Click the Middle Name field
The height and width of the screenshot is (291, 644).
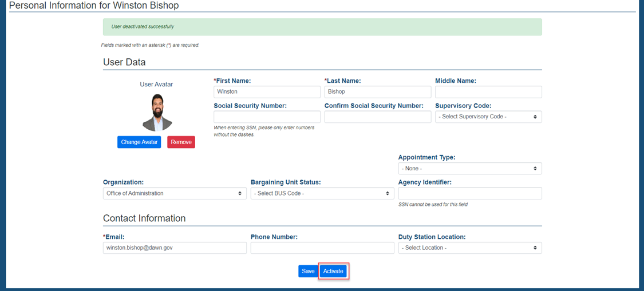point(489,92)
